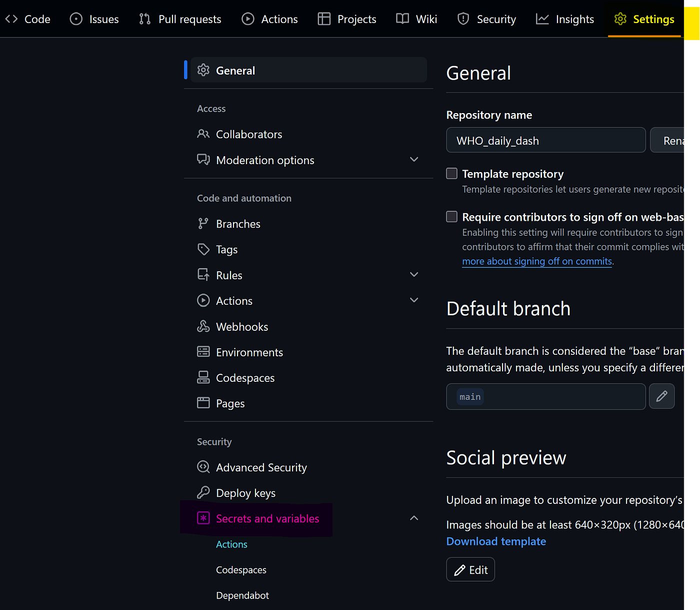Click the Moderation options comment icon
The image size is (700, 610).
203,160
